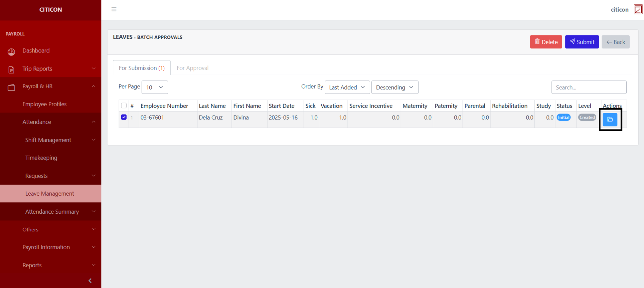Click the Initial status badge
The image size is (644, 288).
(563, 117)
